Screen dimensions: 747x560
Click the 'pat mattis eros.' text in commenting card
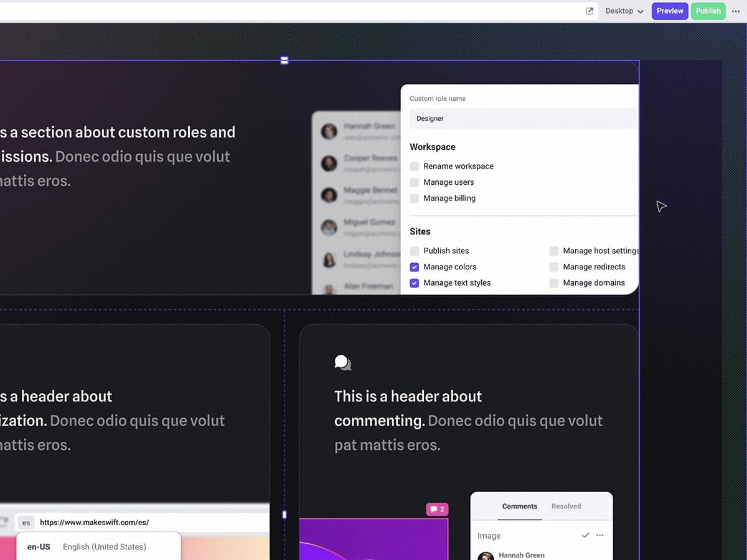[387, 445]
